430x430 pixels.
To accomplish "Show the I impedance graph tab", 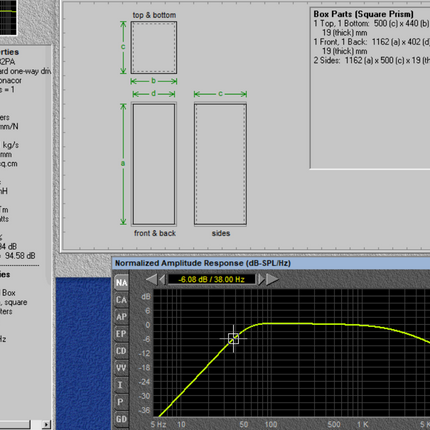I will pos(121,385).
